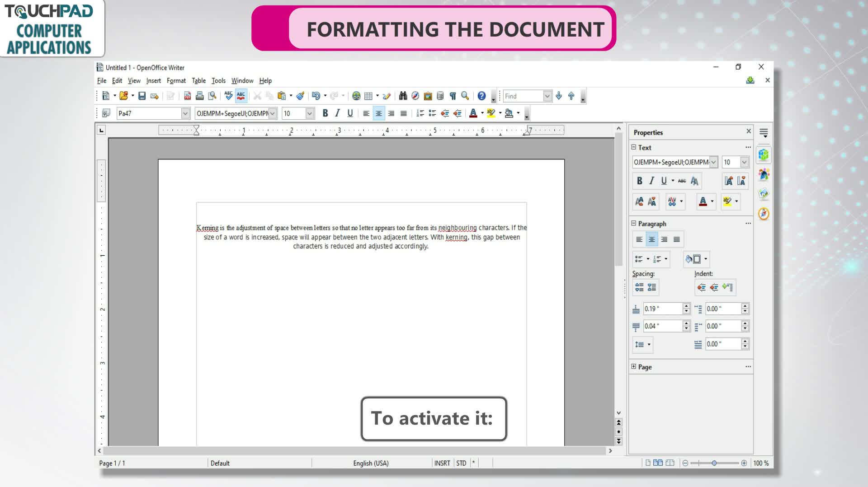Collapse the Text section in Properties
This screenshot has width=868, height=487.
click(x=634, y=147)
